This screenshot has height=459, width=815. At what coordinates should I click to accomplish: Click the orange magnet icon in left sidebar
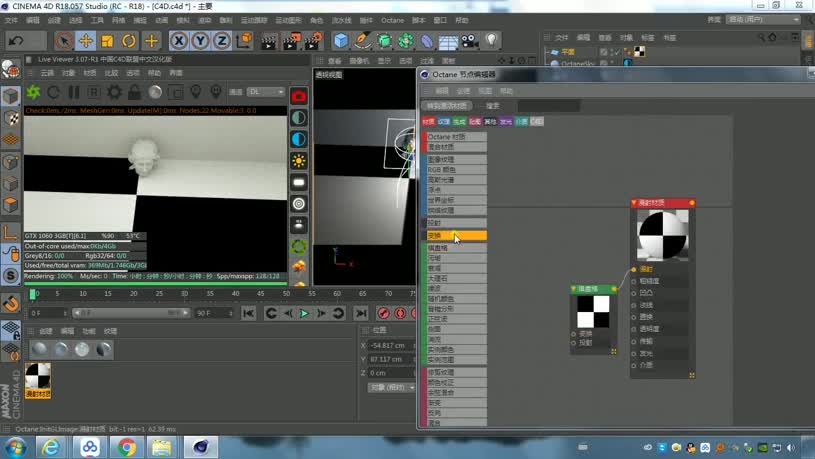pyautogui.click(x=11, y=303)
